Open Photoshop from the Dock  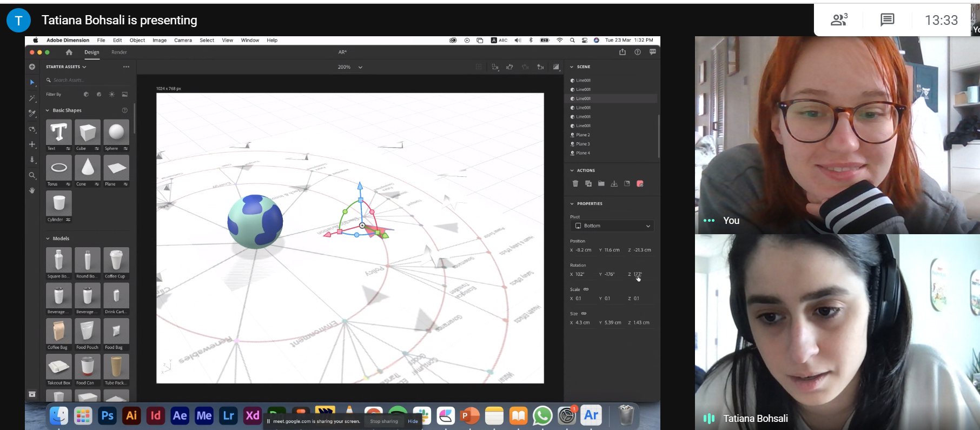(107, 415)
